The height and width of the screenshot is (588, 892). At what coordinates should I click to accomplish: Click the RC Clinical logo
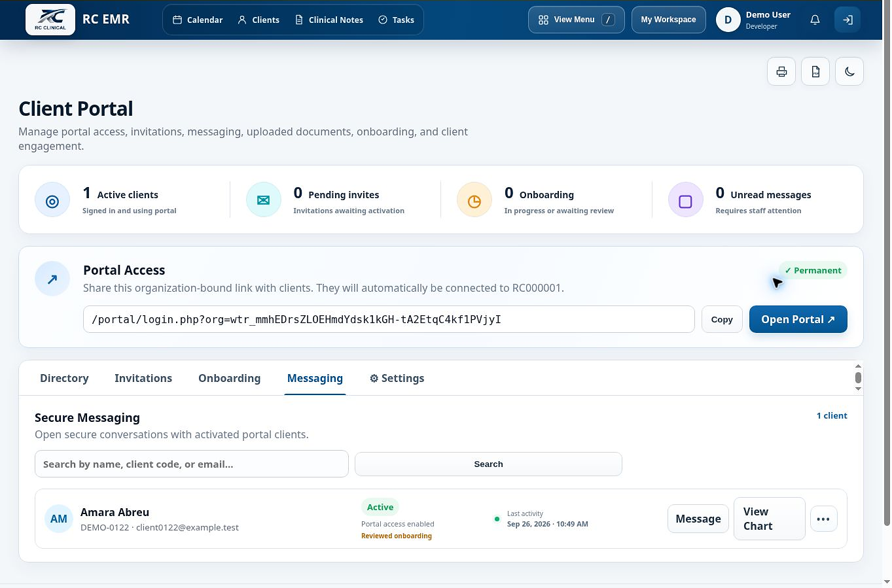click(x=50, y=19)
